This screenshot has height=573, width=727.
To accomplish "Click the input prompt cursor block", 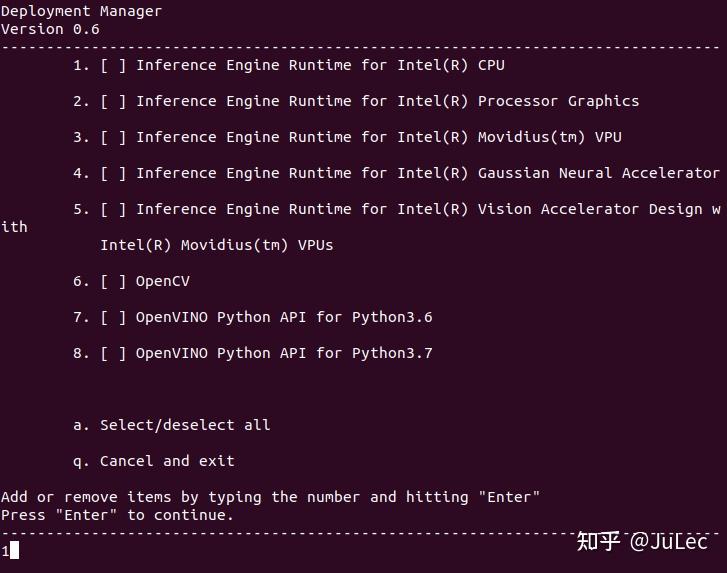I will click(x=14, y=550).
